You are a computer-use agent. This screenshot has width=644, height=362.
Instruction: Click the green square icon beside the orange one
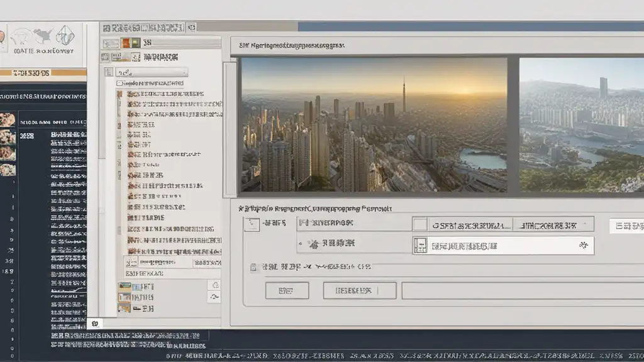pyautogui.click(x=135, y=43)
